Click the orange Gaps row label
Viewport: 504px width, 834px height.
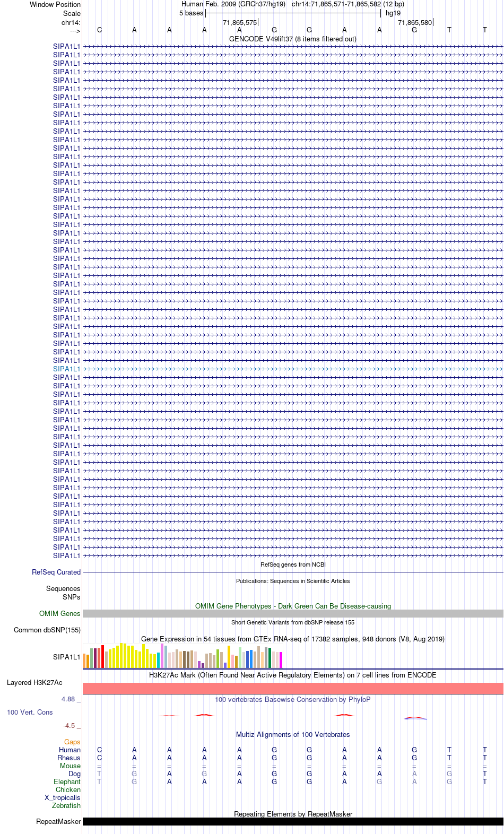pos(72,742)
